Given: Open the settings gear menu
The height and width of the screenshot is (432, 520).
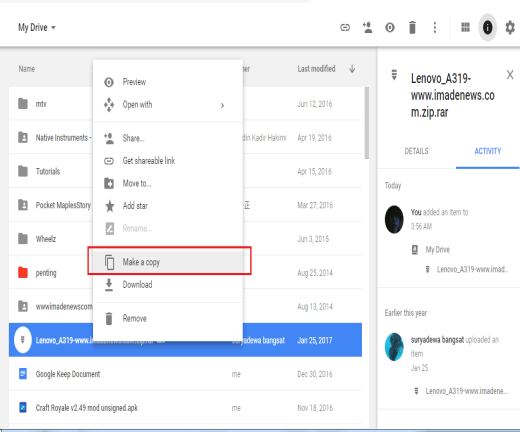Looking at the screenshot, I should [510, 27].
